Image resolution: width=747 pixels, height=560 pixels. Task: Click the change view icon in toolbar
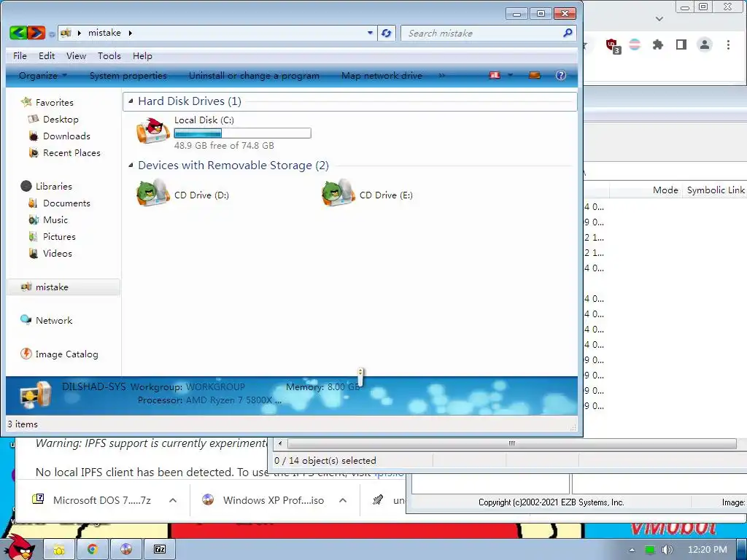click(495, 75)
